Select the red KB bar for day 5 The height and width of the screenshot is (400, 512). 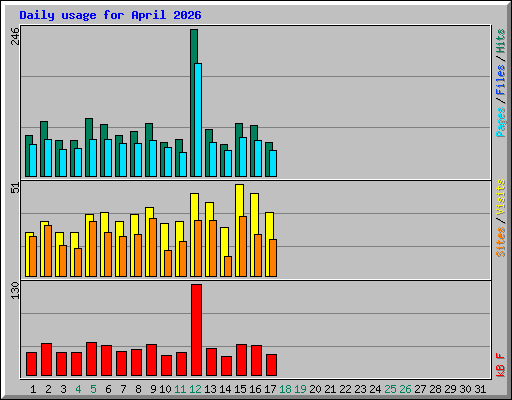coord(91,359)
